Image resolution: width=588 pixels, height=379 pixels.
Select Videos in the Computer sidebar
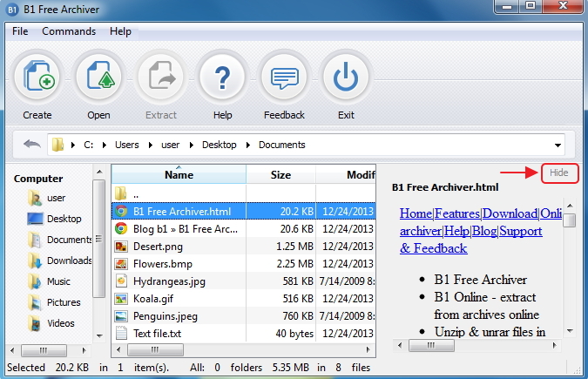60,323
